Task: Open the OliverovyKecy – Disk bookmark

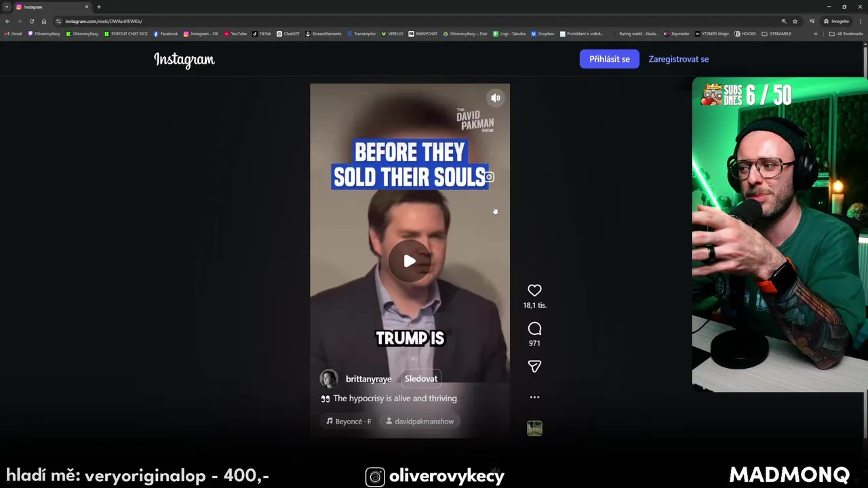Action: [x=465, y=34]
